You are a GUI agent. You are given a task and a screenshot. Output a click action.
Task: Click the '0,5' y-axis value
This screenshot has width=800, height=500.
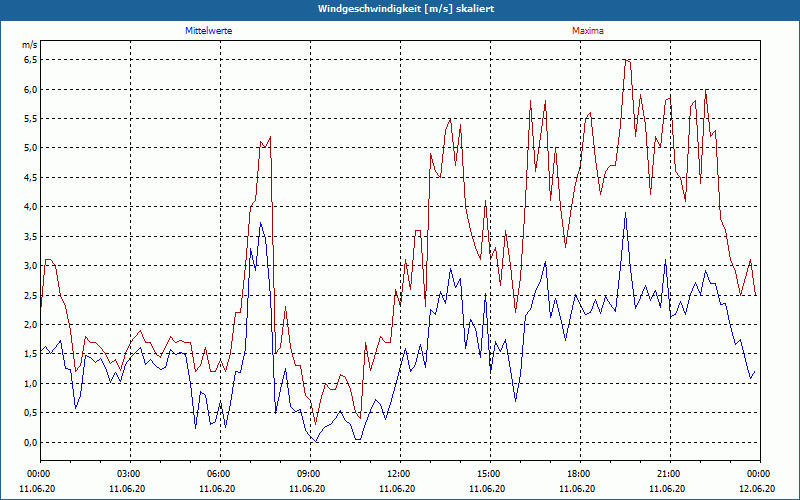30,413
